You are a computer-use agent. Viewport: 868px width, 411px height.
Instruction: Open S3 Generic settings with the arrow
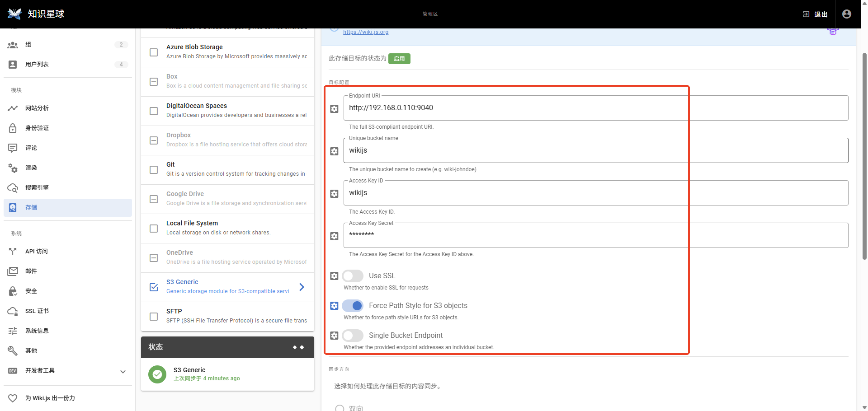point(302,287)
